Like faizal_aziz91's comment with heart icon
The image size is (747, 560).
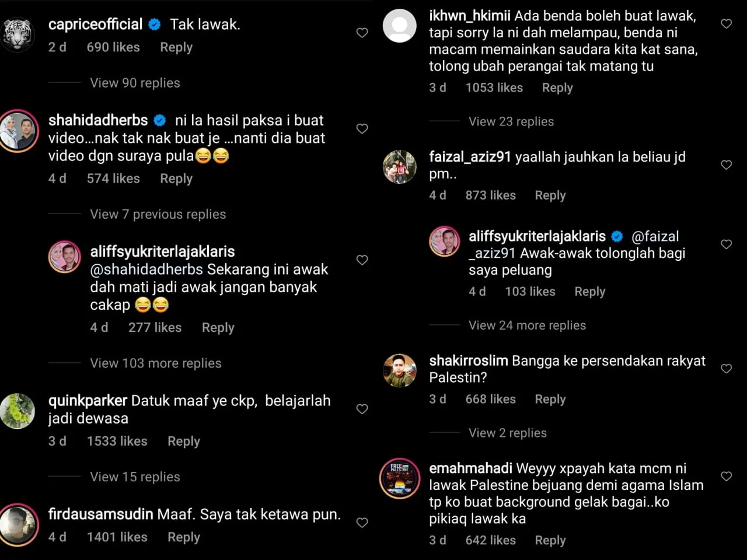click(726, 165)
